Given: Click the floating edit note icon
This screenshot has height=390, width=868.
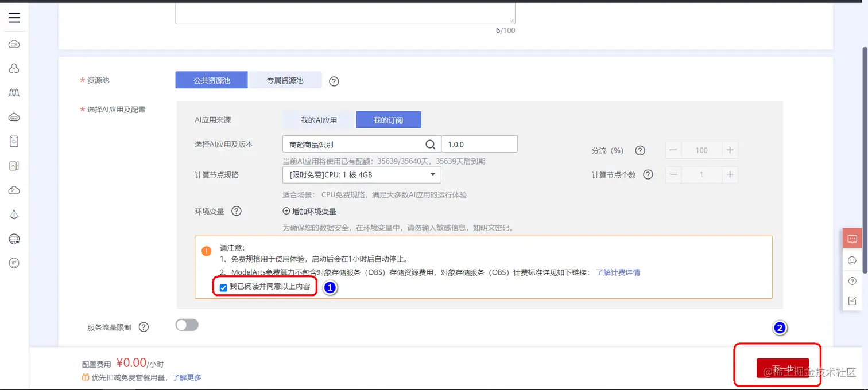Looking at the screenshot, I should pos(852,301).
